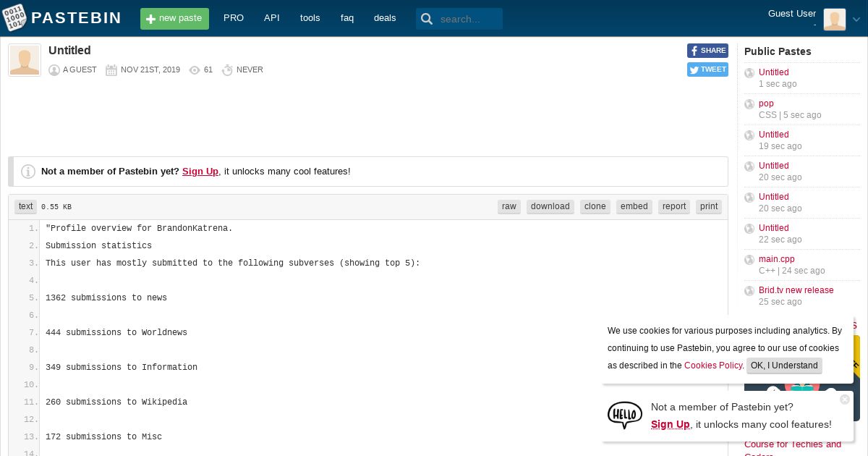Click Sign Up link in popup
This screenshot has height=456, width=868.
coord(671,425)
